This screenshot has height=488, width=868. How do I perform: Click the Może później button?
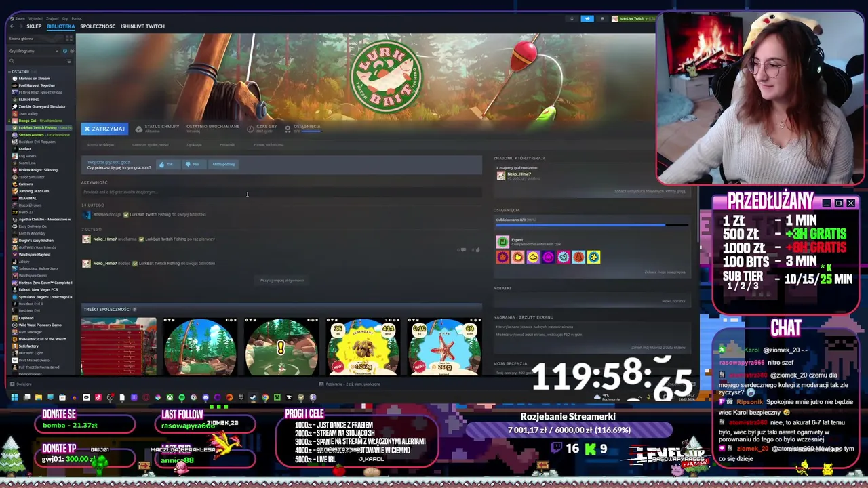pyautogui.click(x=223, y=164)
